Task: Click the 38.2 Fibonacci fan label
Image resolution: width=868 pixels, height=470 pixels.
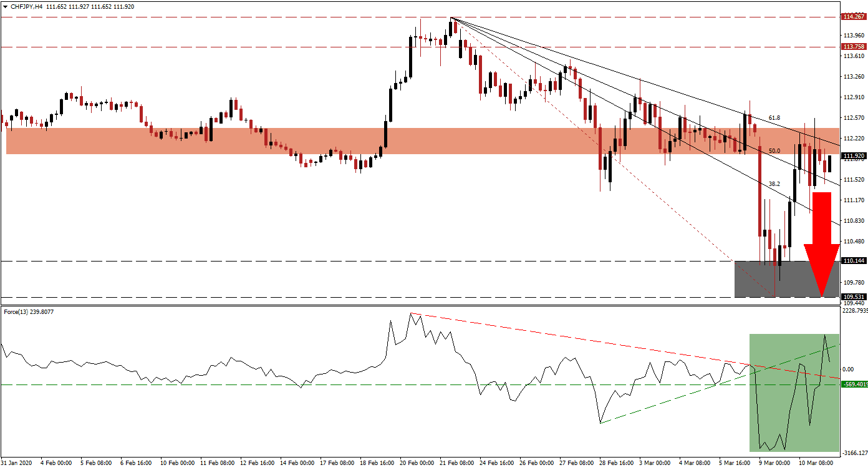Action: (774, 184)
